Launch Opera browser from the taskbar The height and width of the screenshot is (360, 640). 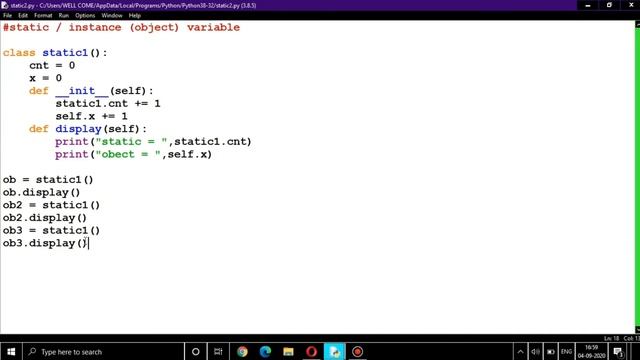pyautogui.click(x=311, y=351)
